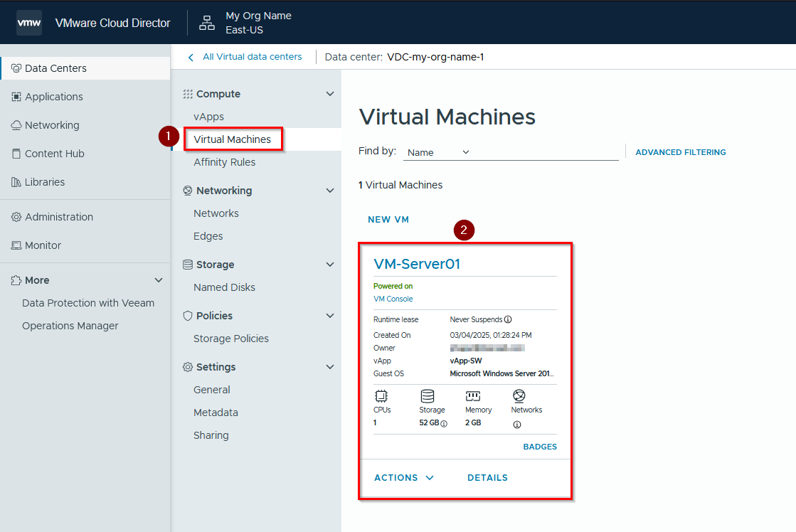The width and height of the screenshot is (796, 532).
Task: Click My Org Name East-US header
Action: pos(258,23)
